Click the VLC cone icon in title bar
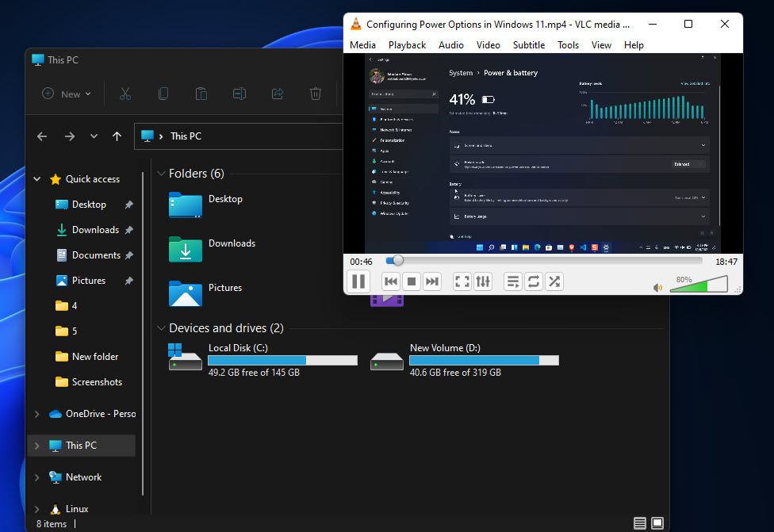774x532 pixels. click(x=355, y=24)
